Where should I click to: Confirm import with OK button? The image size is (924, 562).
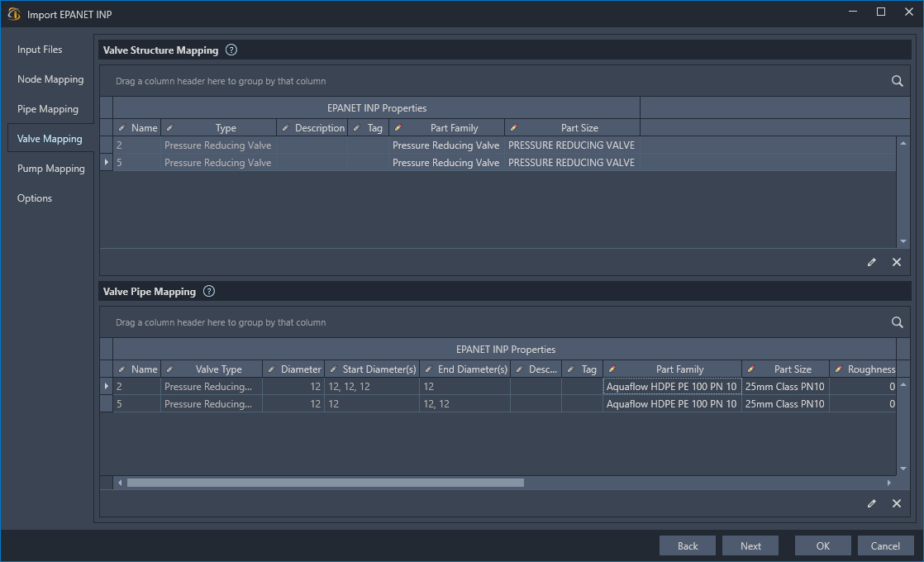tap(822, 545)
